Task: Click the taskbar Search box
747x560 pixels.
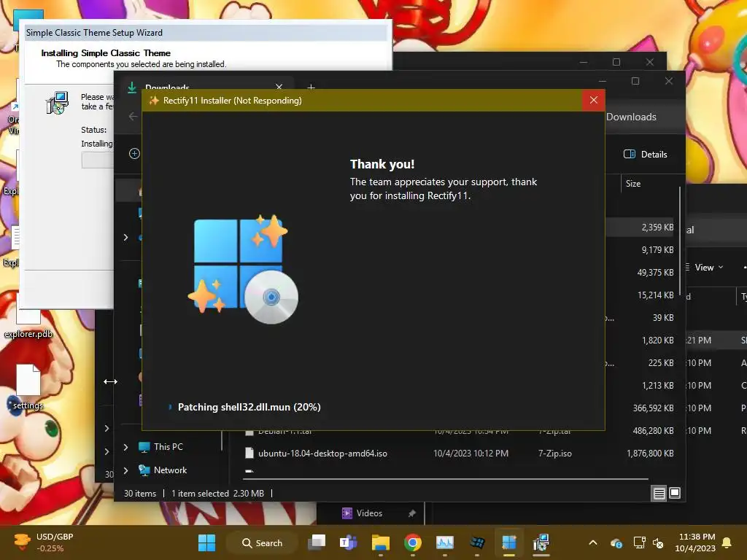Action: coord(262,542)
